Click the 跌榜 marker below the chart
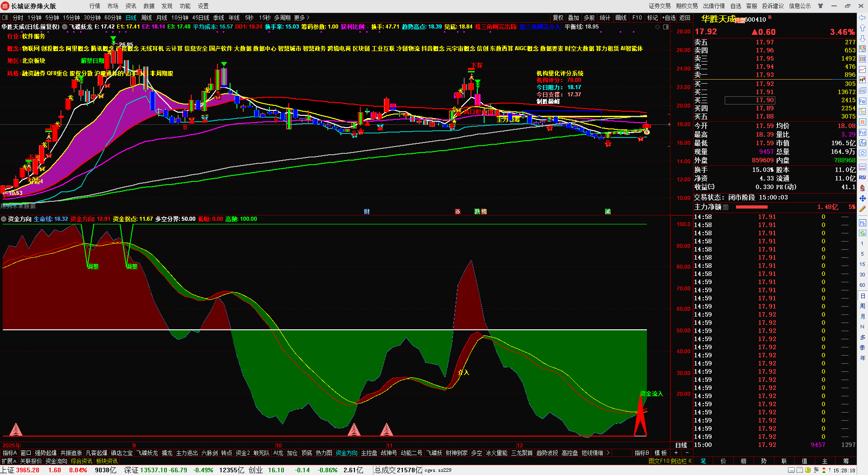This screenshot has height=475, width=868. click(481, 212)
